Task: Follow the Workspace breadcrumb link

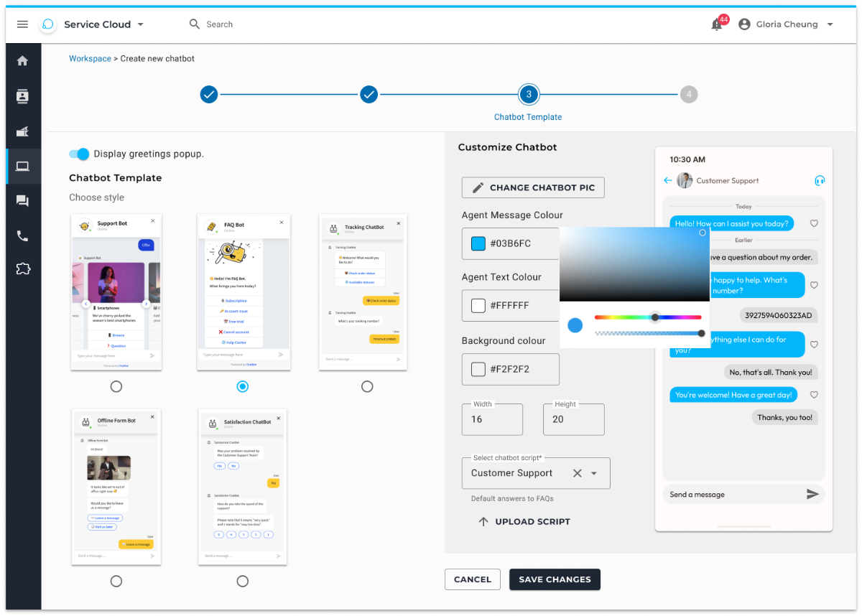Action: pyautogui.click(x=90, y=59)
